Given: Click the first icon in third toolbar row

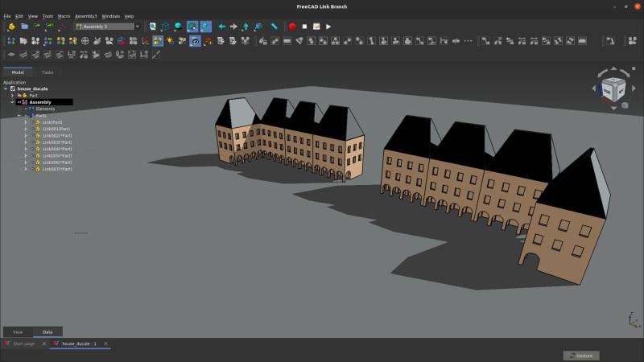Looking at the screenshot, I should pos(11,55).
